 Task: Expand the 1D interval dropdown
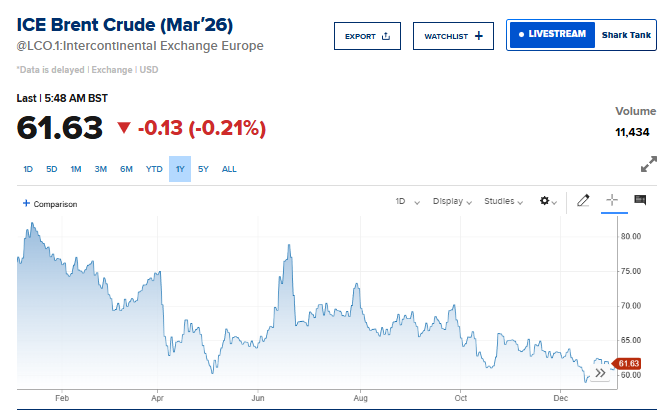click(407, 201)
